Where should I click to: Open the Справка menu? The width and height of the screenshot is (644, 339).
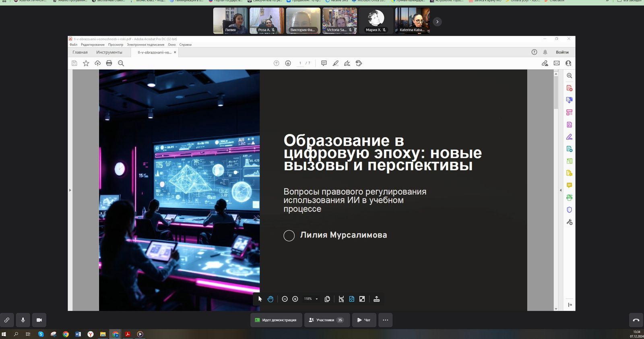pos(186,45)
